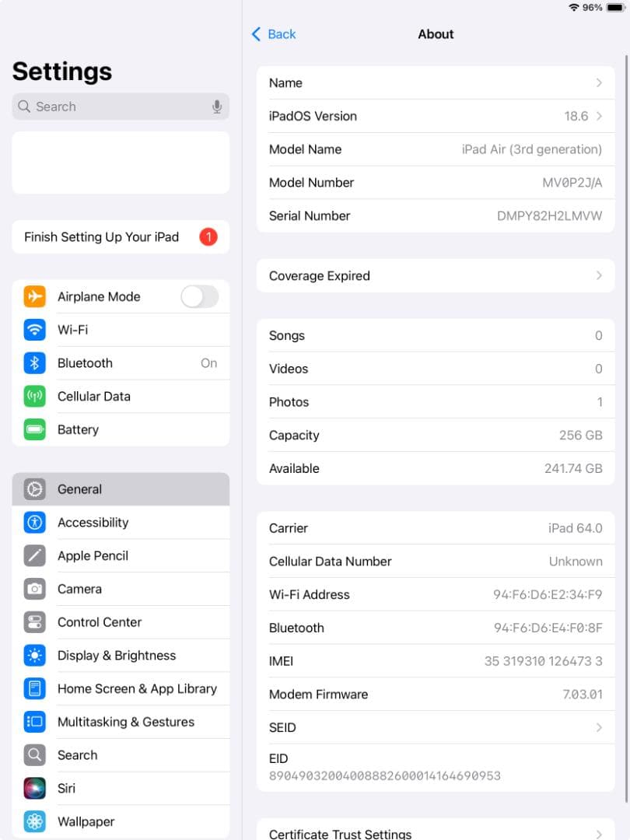Tap the Cellular Data antenna icon
The height and width of the screenshot is (840, 630).
[35, 396]
